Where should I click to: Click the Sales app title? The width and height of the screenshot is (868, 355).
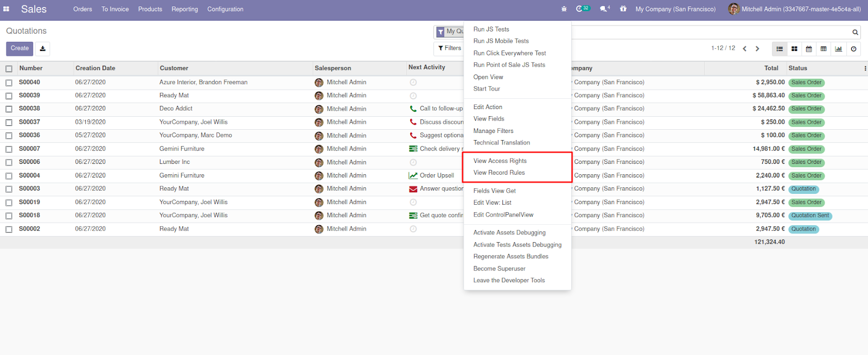click(34, 9)
